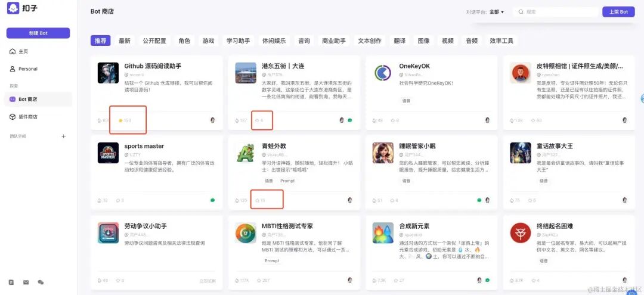The image size is (644, 295).
Task: Click the search magnifier icon
Action: 521,12
